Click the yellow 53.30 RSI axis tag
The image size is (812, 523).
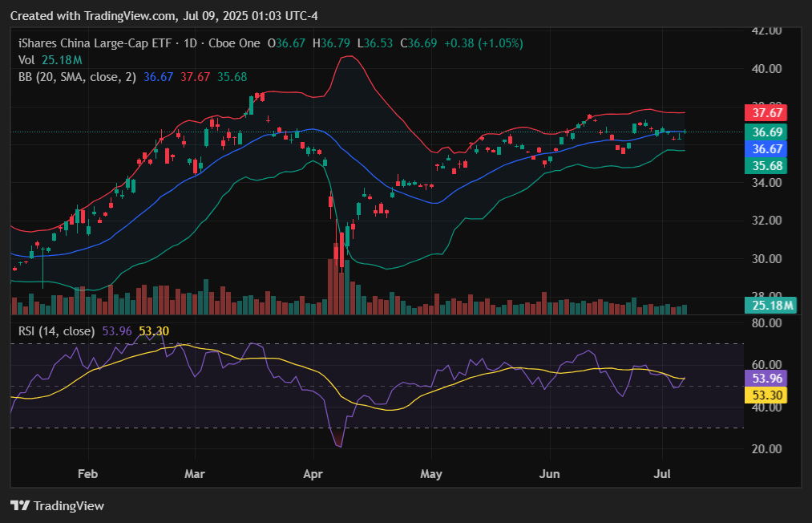[766, 395]
